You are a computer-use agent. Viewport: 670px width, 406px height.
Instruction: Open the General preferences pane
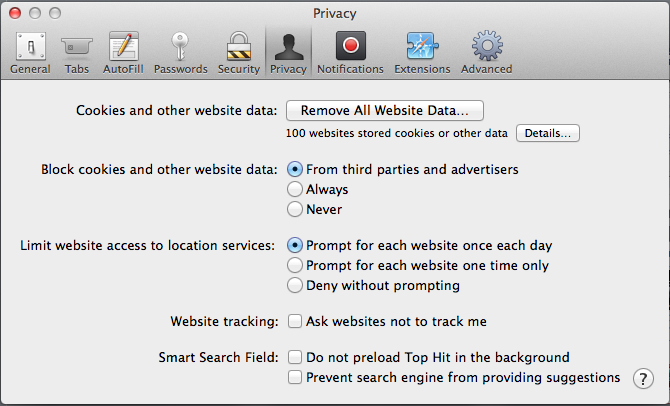click(29, 52)
